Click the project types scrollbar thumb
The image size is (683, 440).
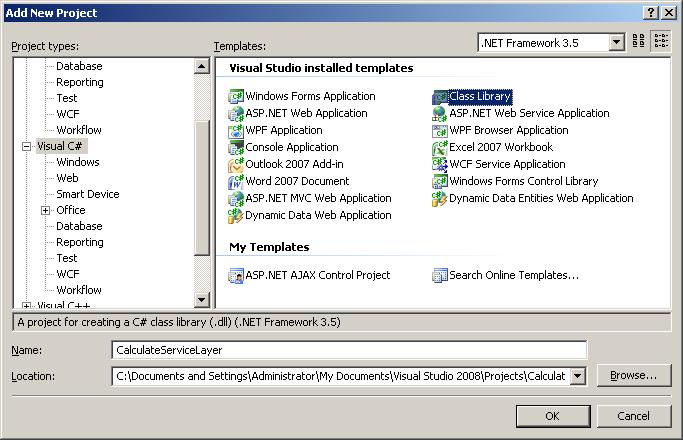(x=202, y=187)
